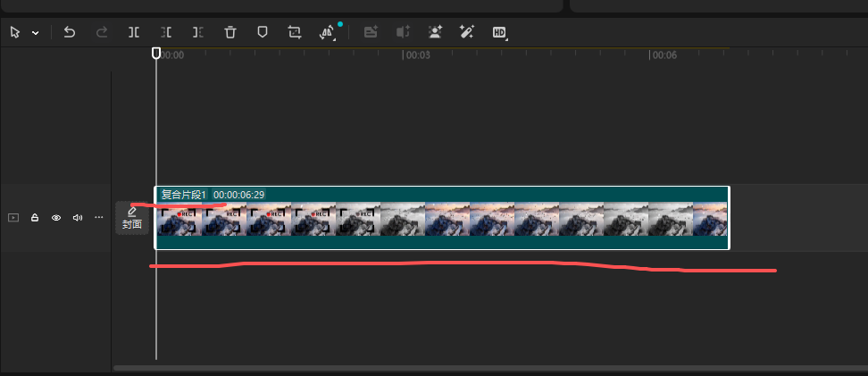Open the magic wand AI effects tool
The image size is (868, 376).
point(466,32)
